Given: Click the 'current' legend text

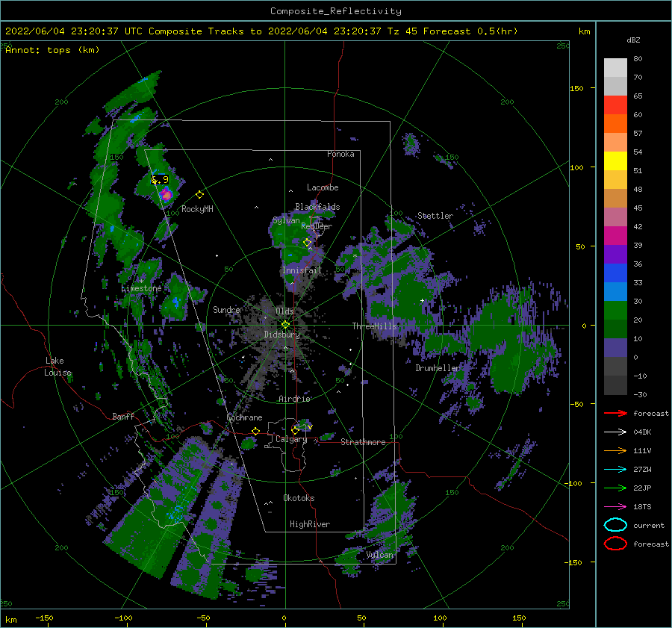Looking at the screenshot, I should [x=649, y=525].
